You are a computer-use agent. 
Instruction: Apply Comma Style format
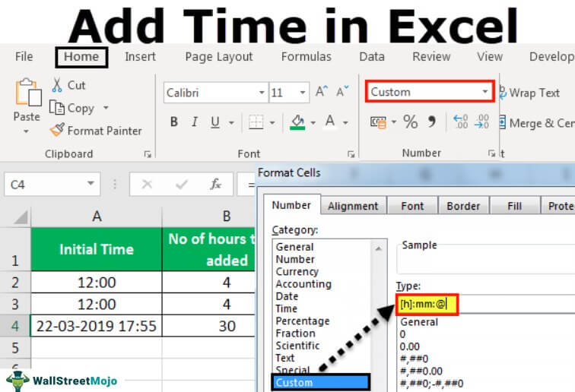(x=432, y=122)
